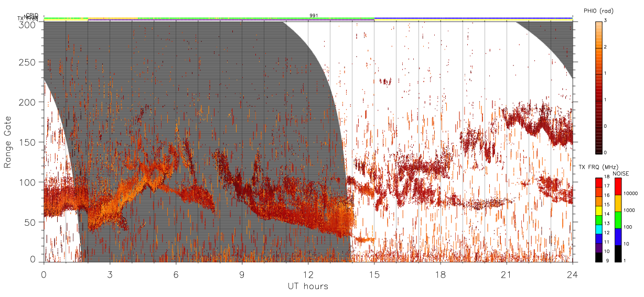This screenshot has width=644, height=297.
Task: Select the x-axis tick label "15"
Action: coord(374,274)
